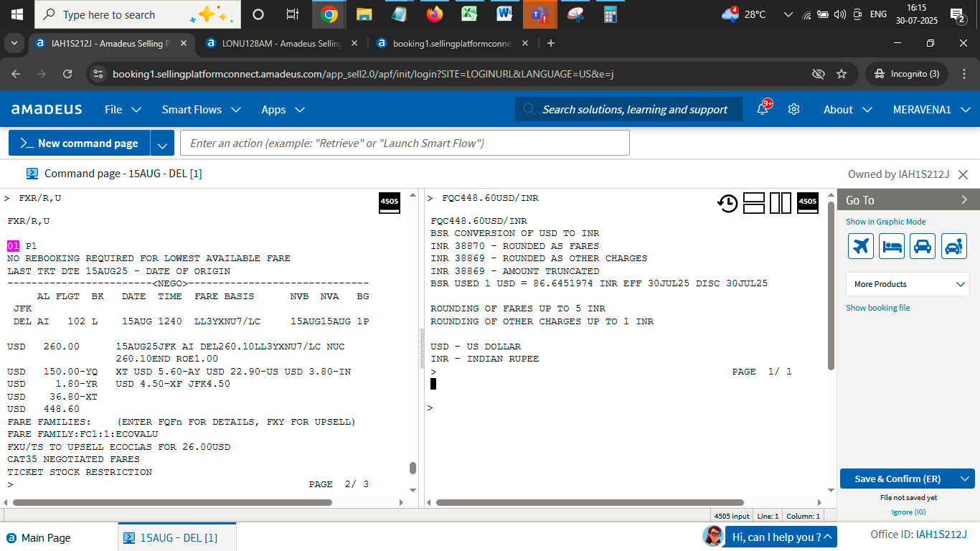This screenshot has width=980, height=551.
Task: Click the New command page button
Action: coord(80,143)
